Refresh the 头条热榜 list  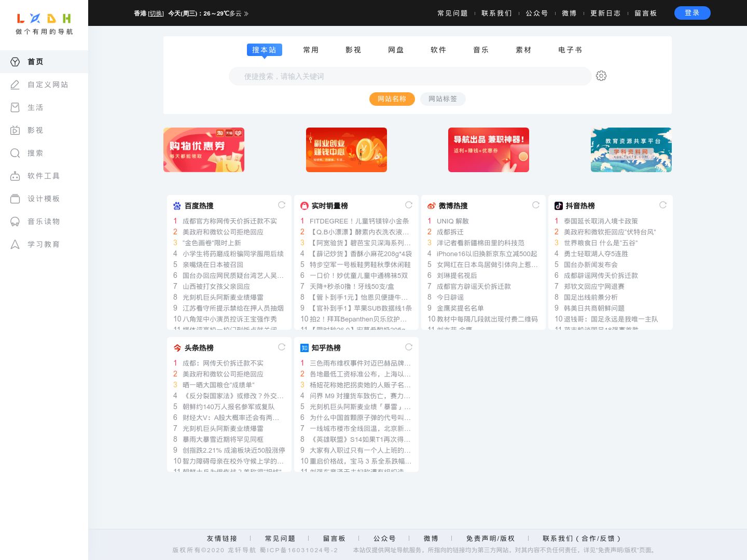282,347
